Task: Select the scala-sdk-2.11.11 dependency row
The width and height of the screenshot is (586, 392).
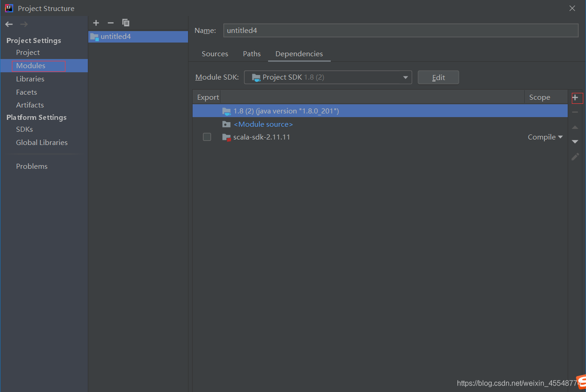Action: pos(380,137)
